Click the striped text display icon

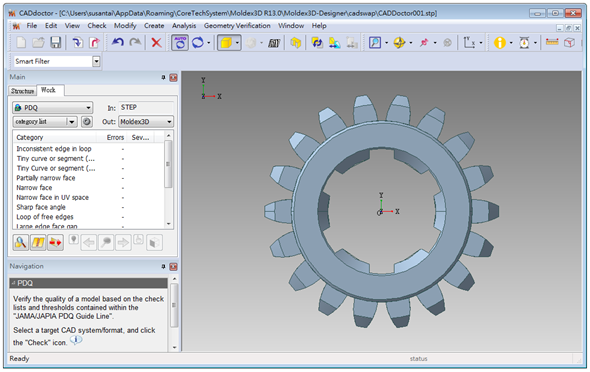click(x=274, y=43)
